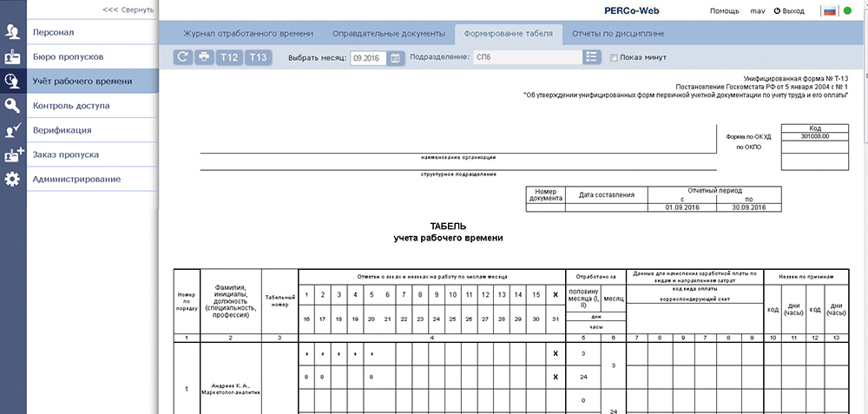Collapse the sidebar via Свернуть link

pos(128,10)
